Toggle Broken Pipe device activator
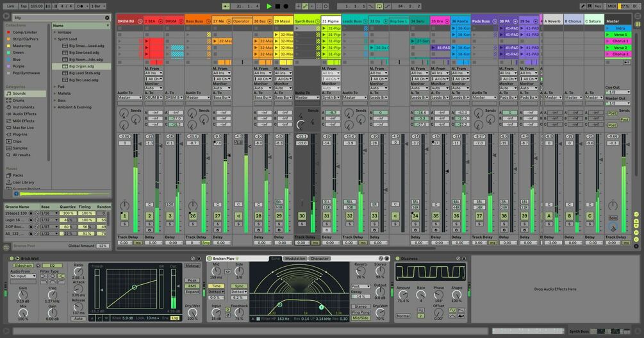The width and height of the screenshot is (644, 338). (x=210, y=258)
